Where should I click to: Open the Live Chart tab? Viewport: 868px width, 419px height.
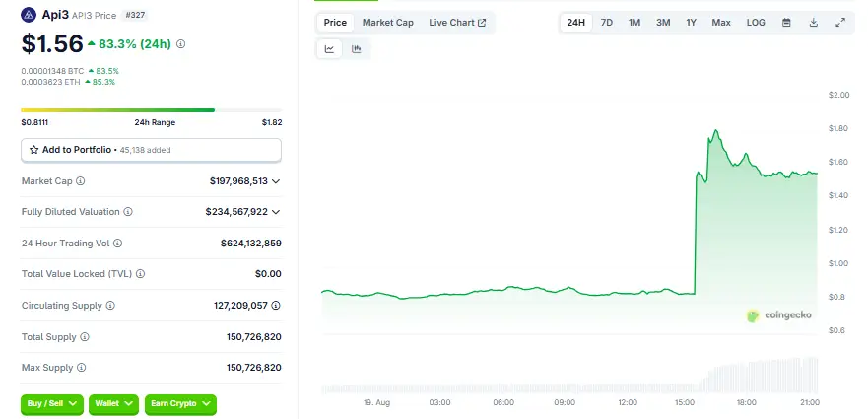click(x=457, y=23)
